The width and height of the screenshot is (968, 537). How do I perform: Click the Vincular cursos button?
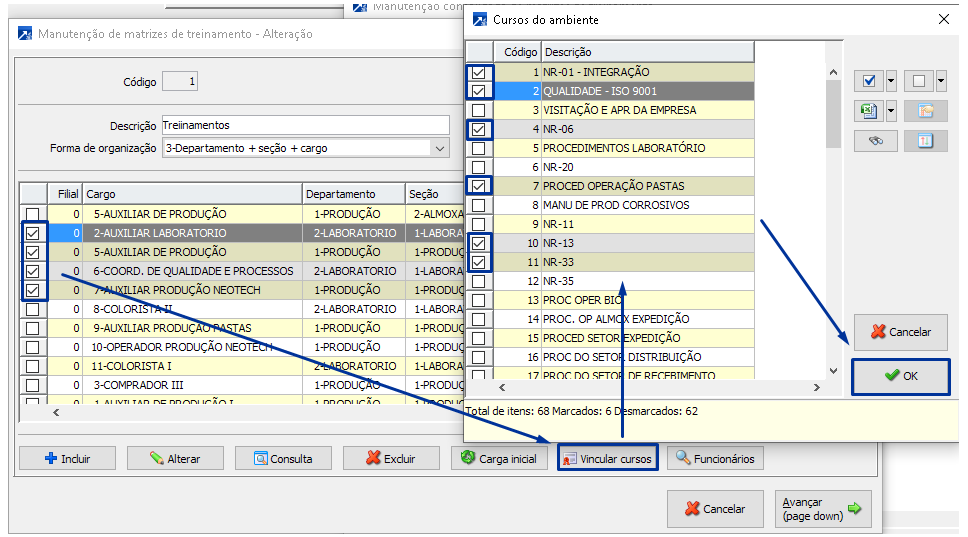(607, 458)
